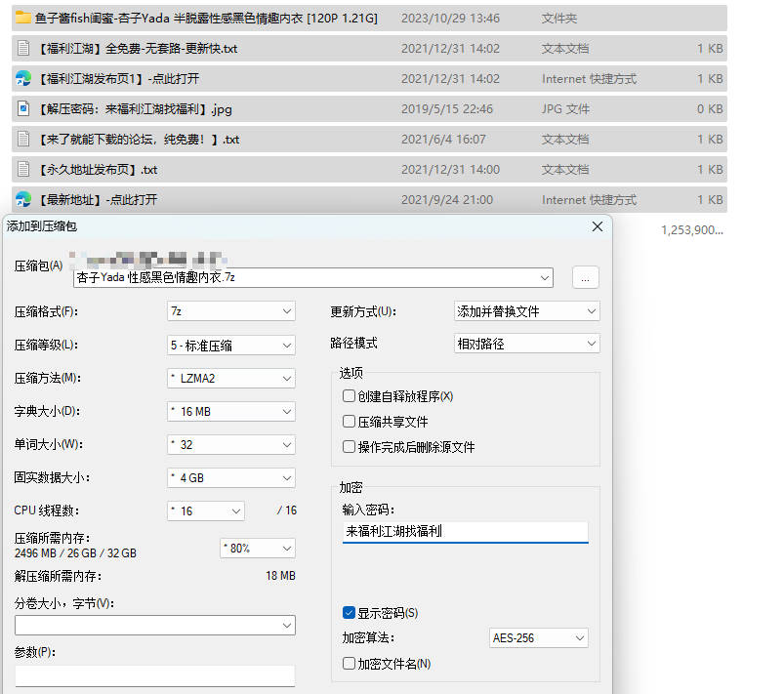The height and width of the screenshot is (694, 784).
Task: Enable 创建自释放程序 checkbox
Action: [x=349, y=396]
